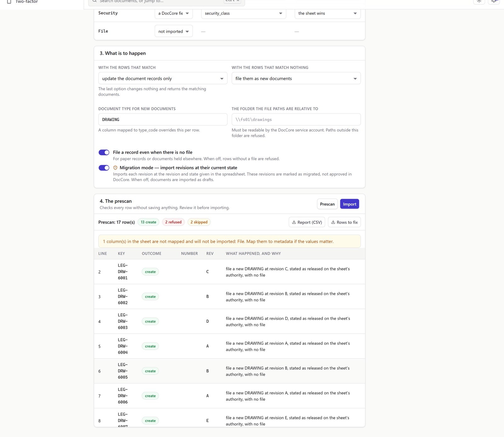Viewport: 504px width, 437px height.
Task: Download the Rows to fix file
Action: pos(344,222)
